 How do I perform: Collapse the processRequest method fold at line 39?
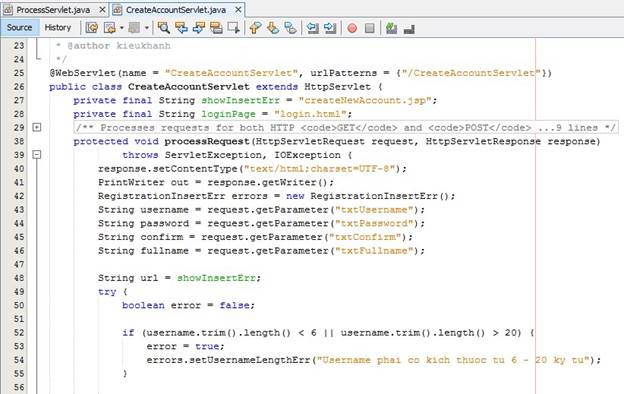point(37,154)
